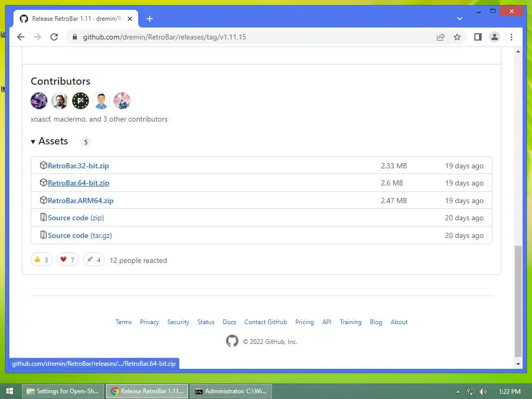Toggle the rocket reaction
The height and width of the screenshot is (399, 532).
(x=94, y=260)
